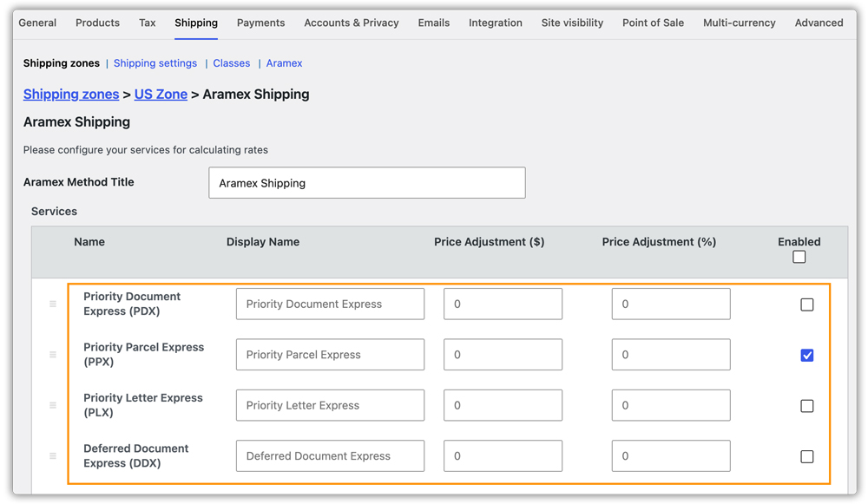Open Shipping settings sub-navigation link
This screenshot has height=504, width=868.
tap(155, 63)
